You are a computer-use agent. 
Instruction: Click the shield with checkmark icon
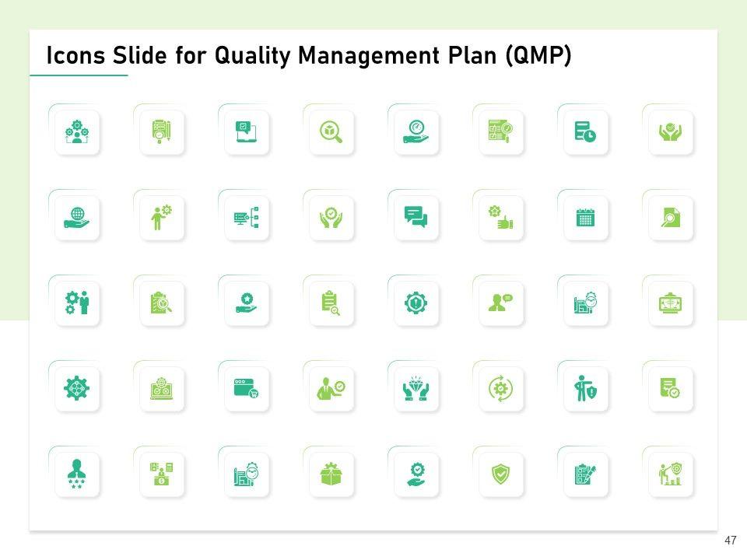click(x=500, y=474)
